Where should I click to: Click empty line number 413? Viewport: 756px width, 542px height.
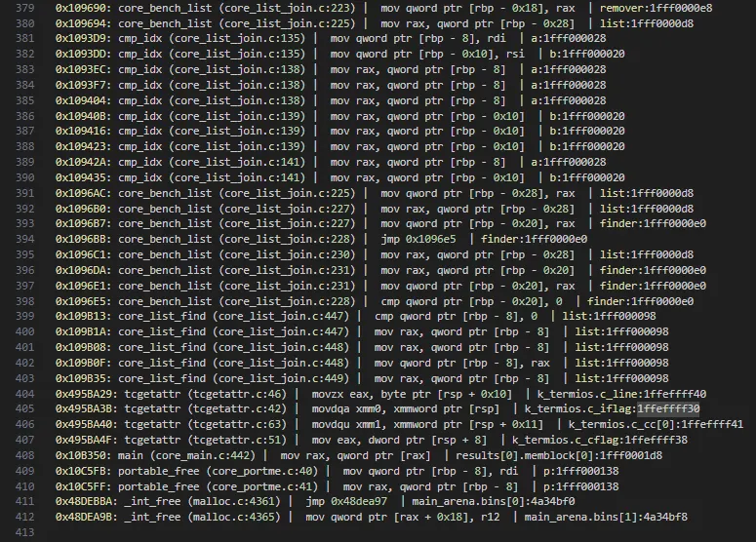(x=24, y=532)
